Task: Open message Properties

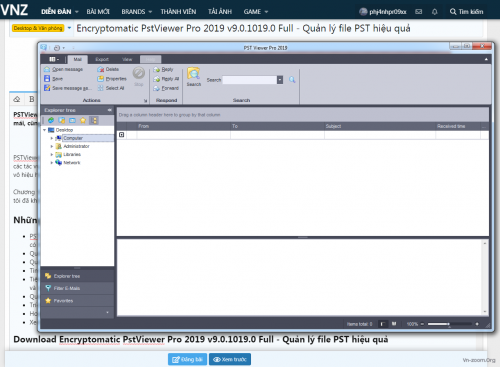Action: pyautogui.click(x=112, y=79)
